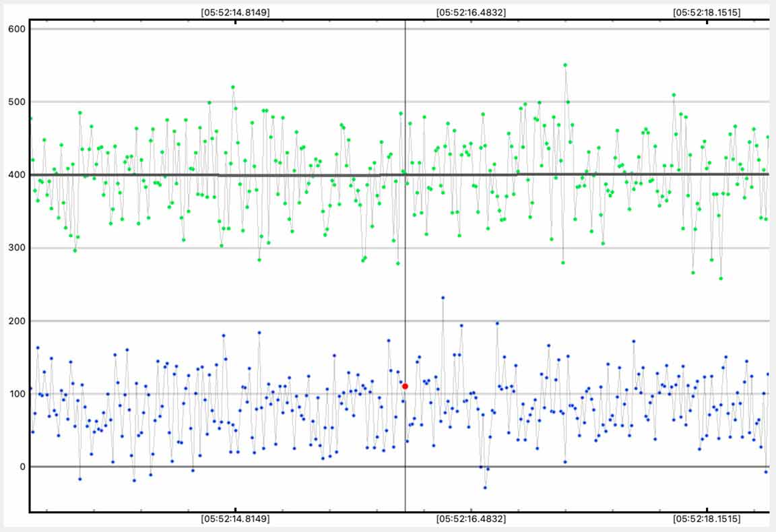Image resolution: width=776 pixels, height=532 pixels.
Task: Click the bottom 05:52:14.8149 timestamp label
Action: coord(235,519)
